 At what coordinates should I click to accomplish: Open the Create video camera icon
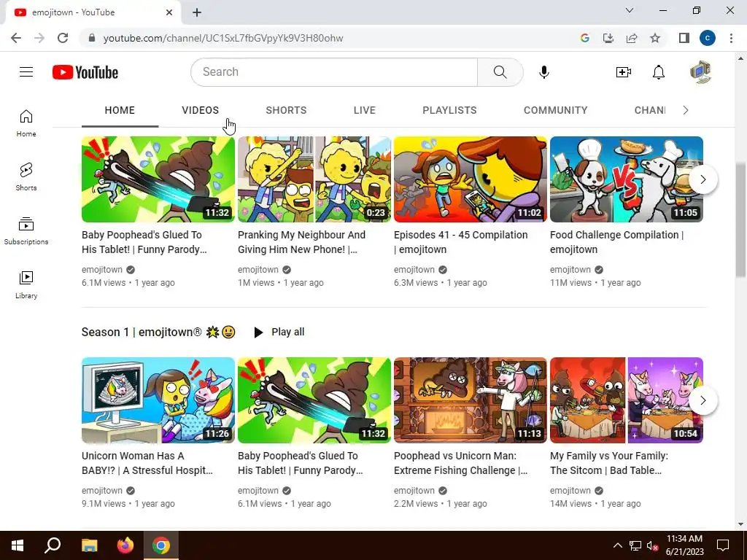coord(623,72)
